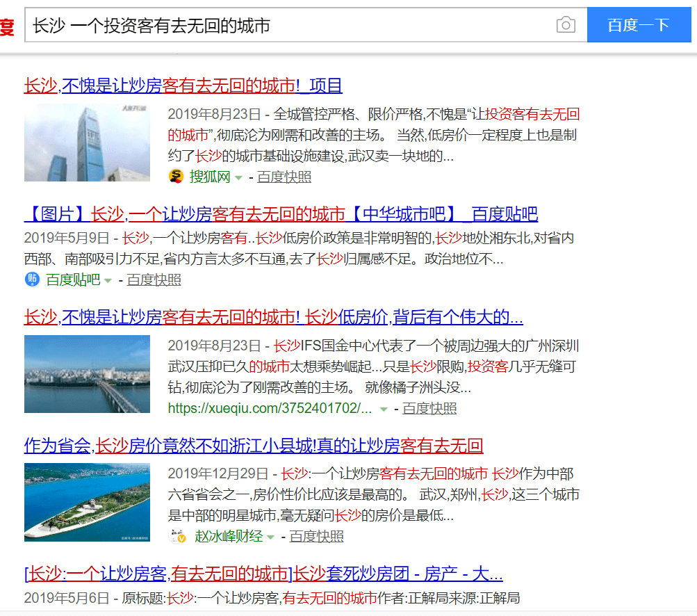The image size is (697, 616).
Task: Expand the dropdown arrow next to 百度贴吧
Action: (108, 281)
